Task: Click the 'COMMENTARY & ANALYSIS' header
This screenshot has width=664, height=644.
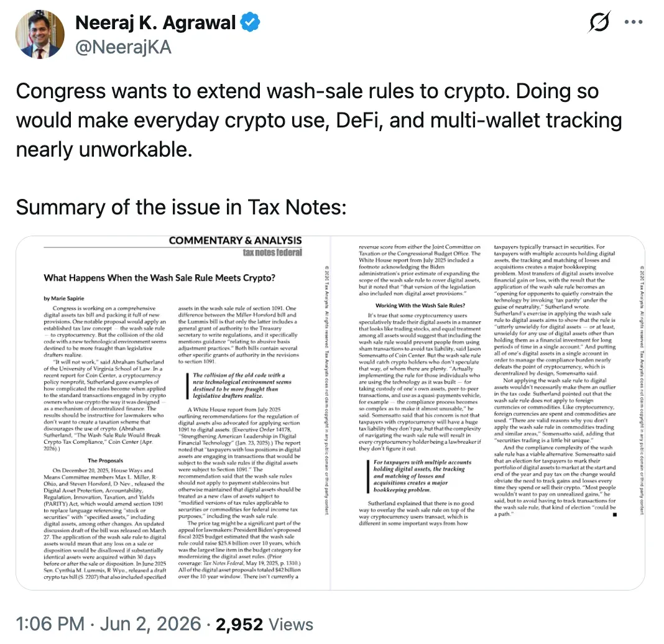Action: pos(235,241)
